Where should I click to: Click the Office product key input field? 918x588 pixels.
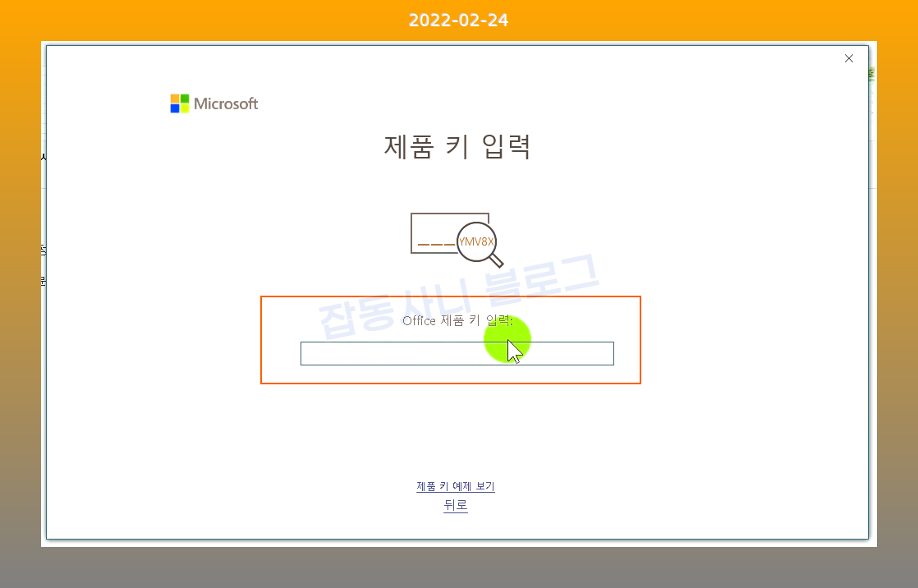click(457, 354)
